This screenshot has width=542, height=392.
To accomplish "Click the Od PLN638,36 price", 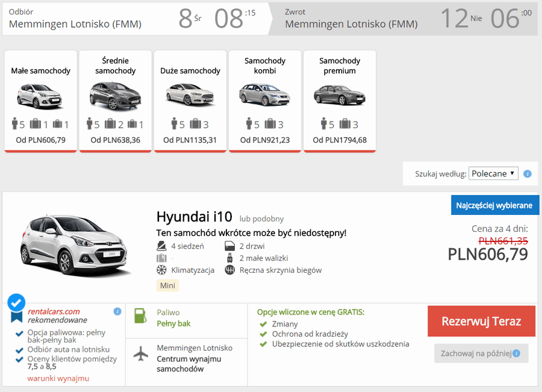I will point(116,140).
